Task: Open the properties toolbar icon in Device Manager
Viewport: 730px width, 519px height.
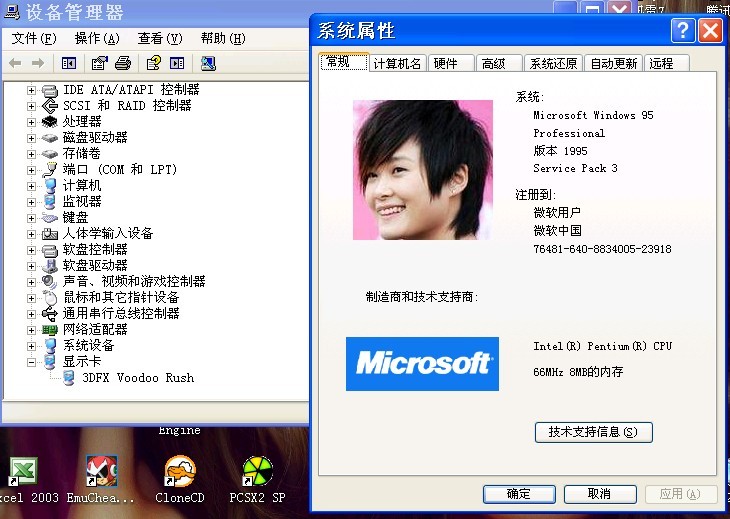Action: coord(99,63)
